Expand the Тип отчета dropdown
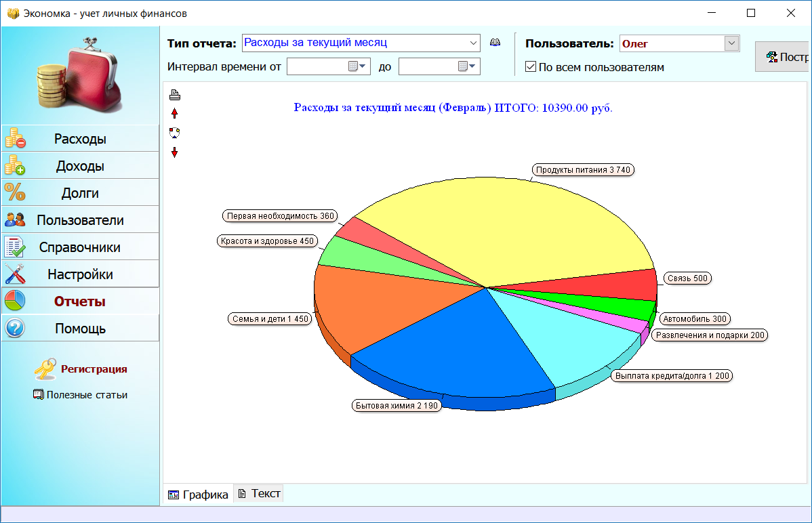This screenshot has height=523, width=812. (x=473, y=43)
